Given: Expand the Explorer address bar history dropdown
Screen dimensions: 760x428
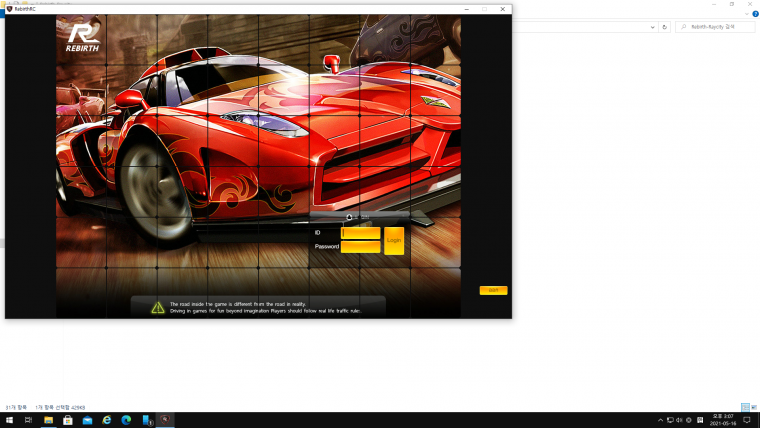Looking at the screenshot, I should pos(652,27).
